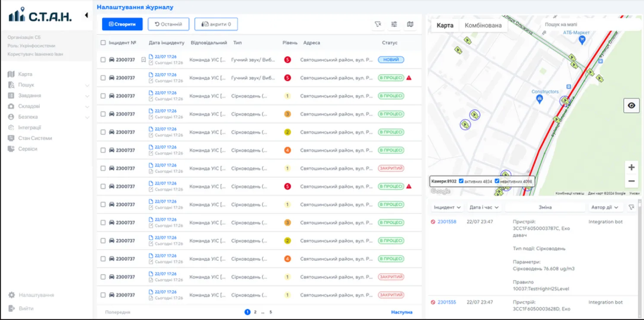Open the Автор дії dropdown
The width and height of the screenshot is (644, 320).
tap(606, 208)
